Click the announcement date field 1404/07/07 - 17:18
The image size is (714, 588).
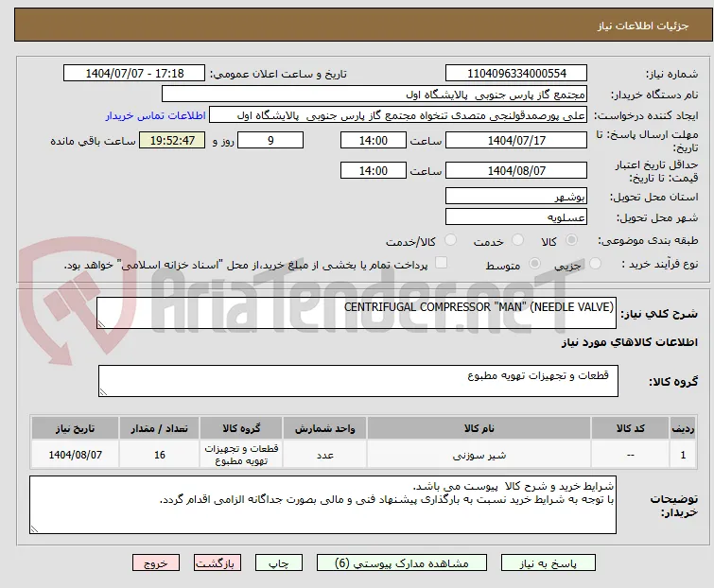[x=134, y=74]
